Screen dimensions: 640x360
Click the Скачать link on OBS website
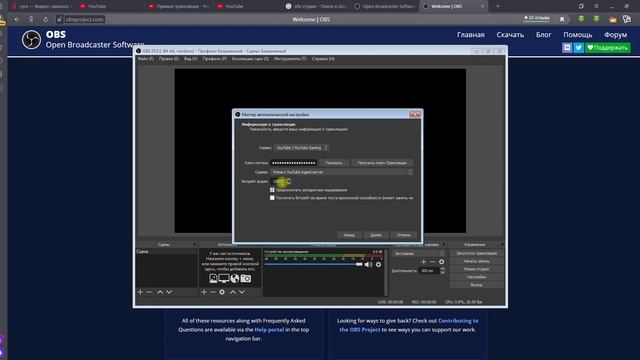pos(510,35)
